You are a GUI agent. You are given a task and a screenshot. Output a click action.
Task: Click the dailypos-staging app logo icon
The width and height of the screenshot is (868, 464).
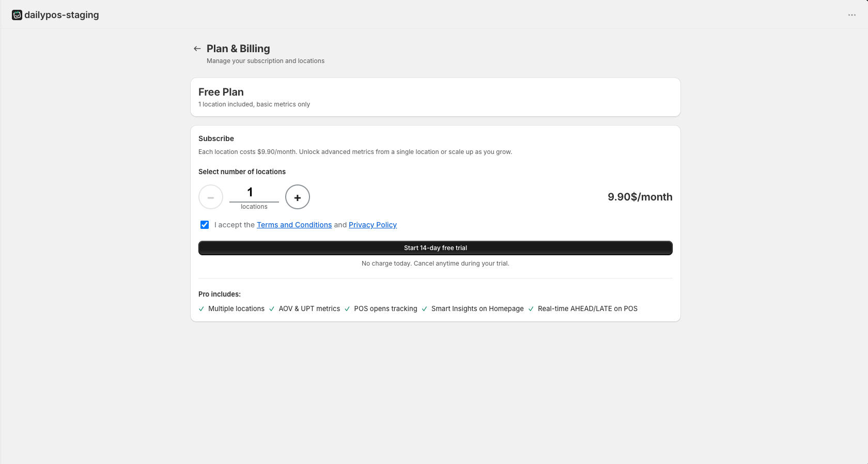click(x=17, y=15)
